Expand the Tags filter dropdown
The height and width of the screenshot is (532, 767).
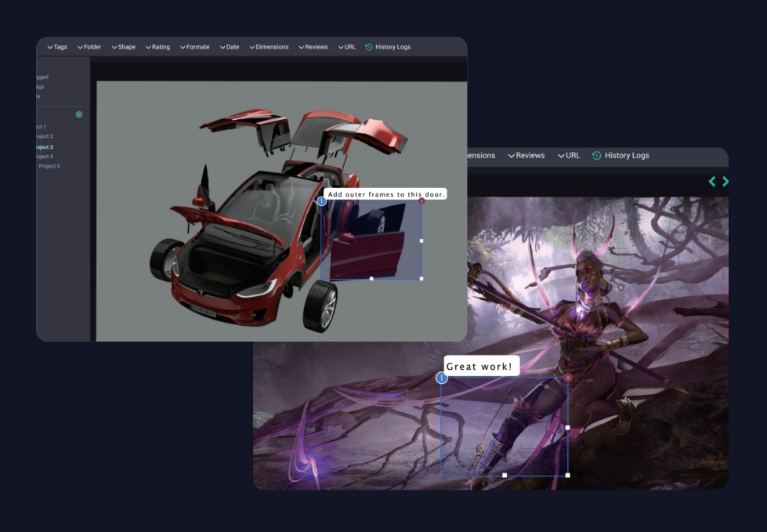point(57,47)
